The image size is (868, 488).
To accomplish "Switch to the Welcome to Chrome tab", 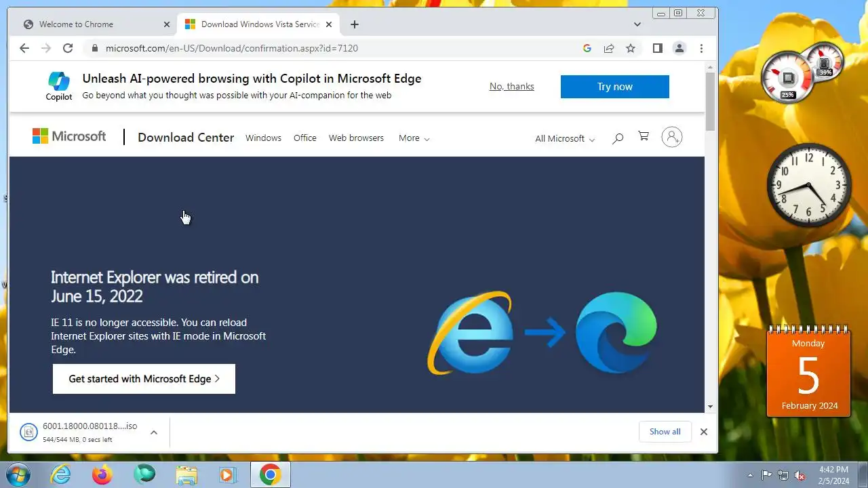I will click(x=95, y=24).
